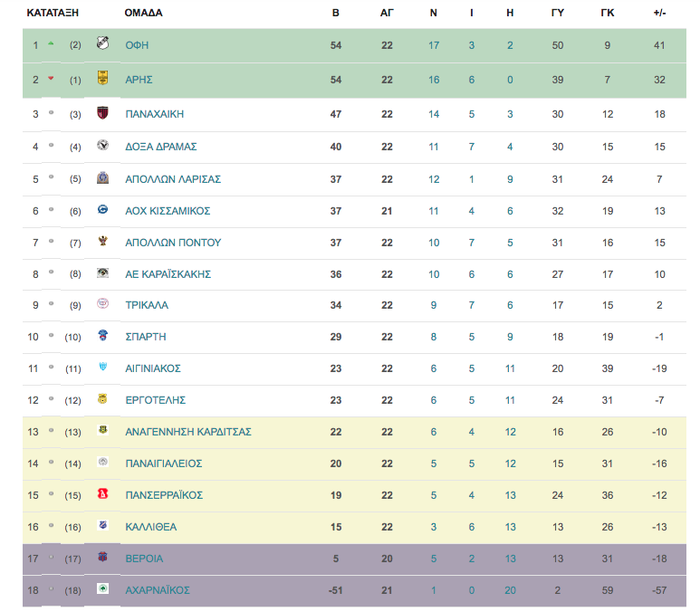The image size is (700, 612).
Task: Click the +/- goal difference header
Action: pyautogui.click(x=659, y=13)
